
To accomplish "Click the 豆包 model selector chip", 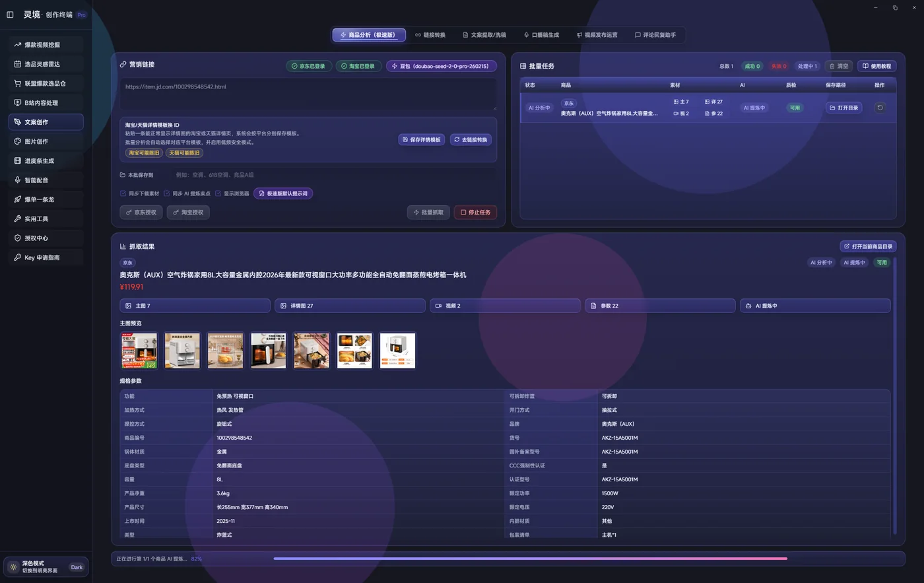I will 441,66.
